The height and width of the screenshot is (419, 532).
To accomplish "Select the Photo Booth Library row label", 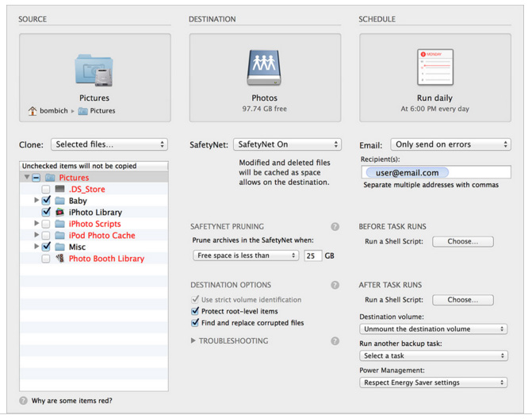I will 106,259.
